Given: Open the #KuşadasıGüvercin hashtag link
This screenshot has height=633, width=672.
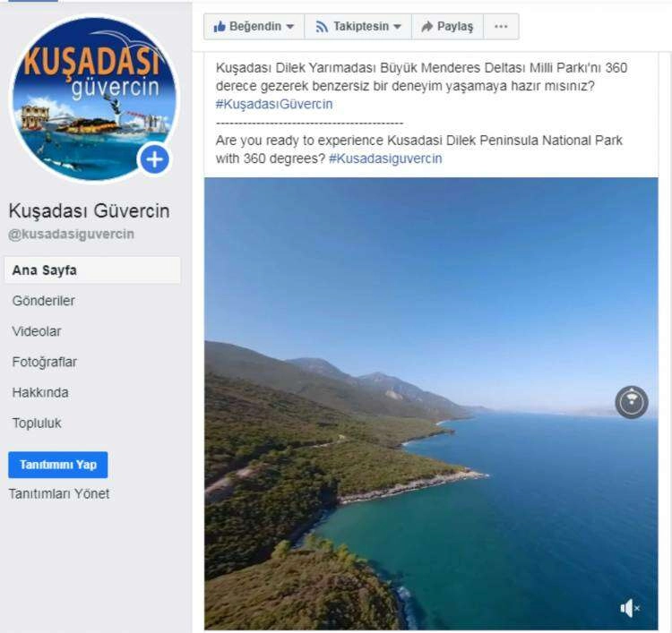Looking at the screenshot, I should (x=274, y=104).
